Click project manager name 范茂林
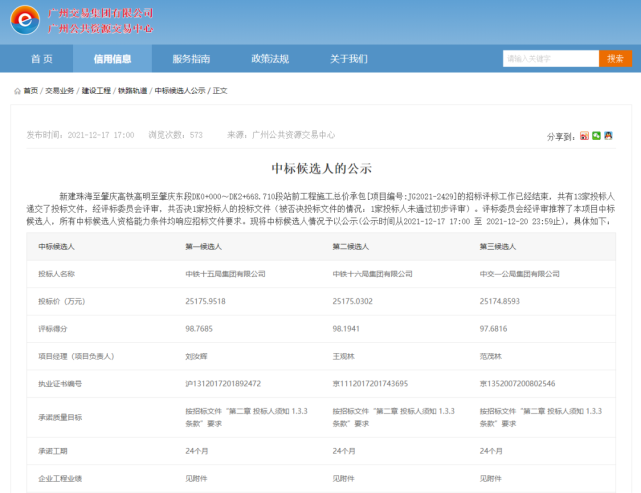The width and height of the screenshot is (641, 493). pyautogui.click(x=491, y=356)
